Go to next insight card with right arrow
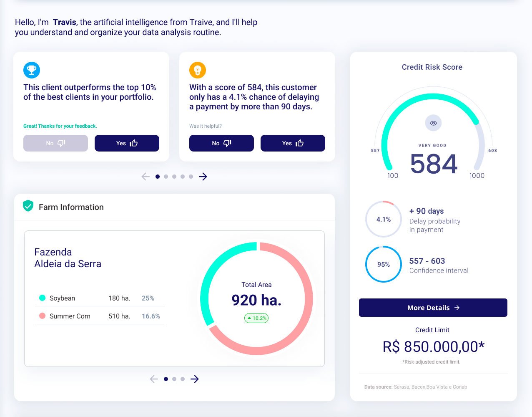532x417 pixels. point(203,177)
